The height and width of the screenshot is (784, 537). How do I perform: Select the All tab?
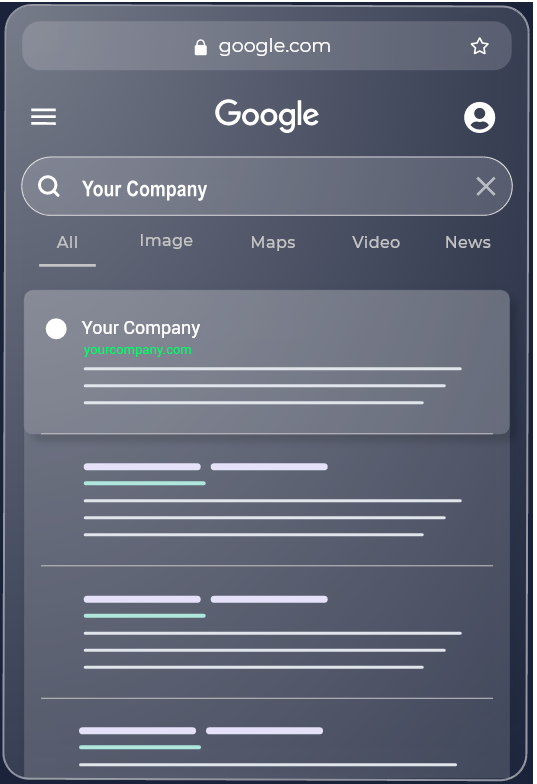tap(68, 242)
